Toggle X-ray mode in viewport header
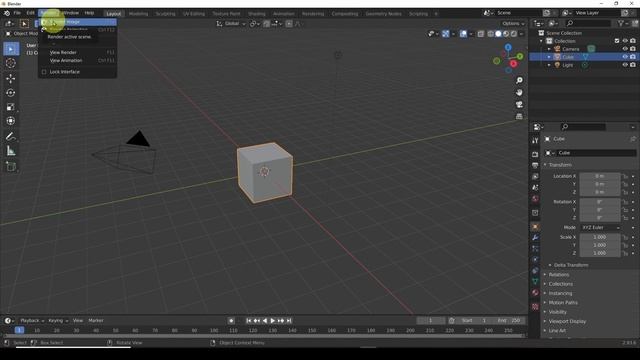 (x=481, y=34)
